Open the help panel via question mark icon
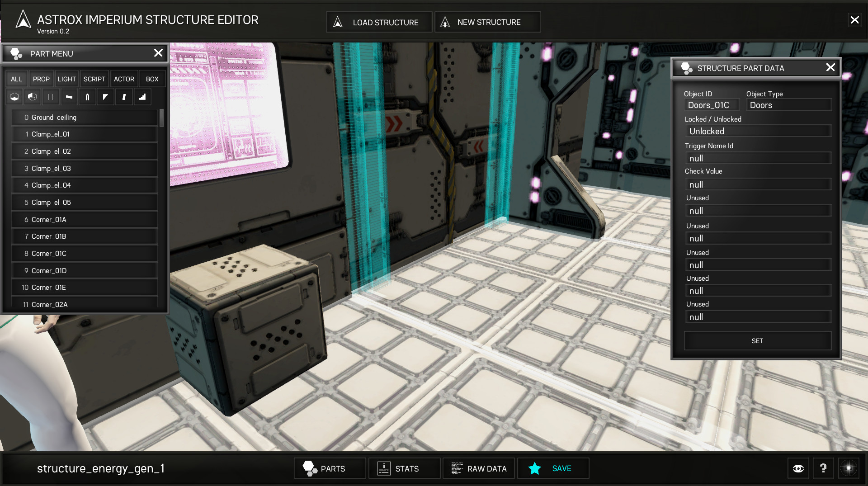Screen dimensions: 868x486 click(x=823, y=468)
